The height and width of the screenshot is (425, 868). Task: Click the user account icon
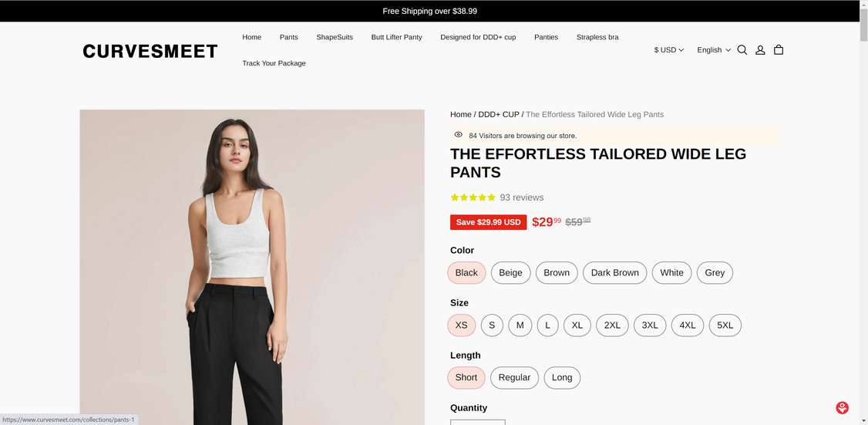point(760,50)
